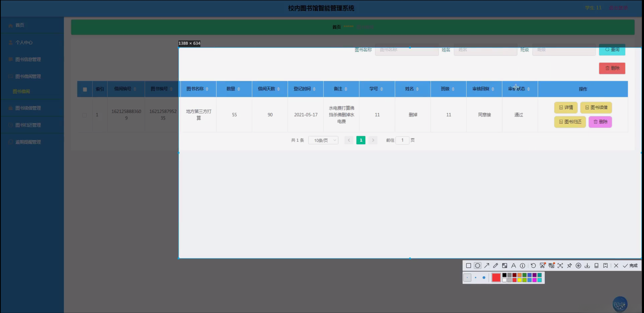Choose the mosaic blur tool

[x=505, y=265]
